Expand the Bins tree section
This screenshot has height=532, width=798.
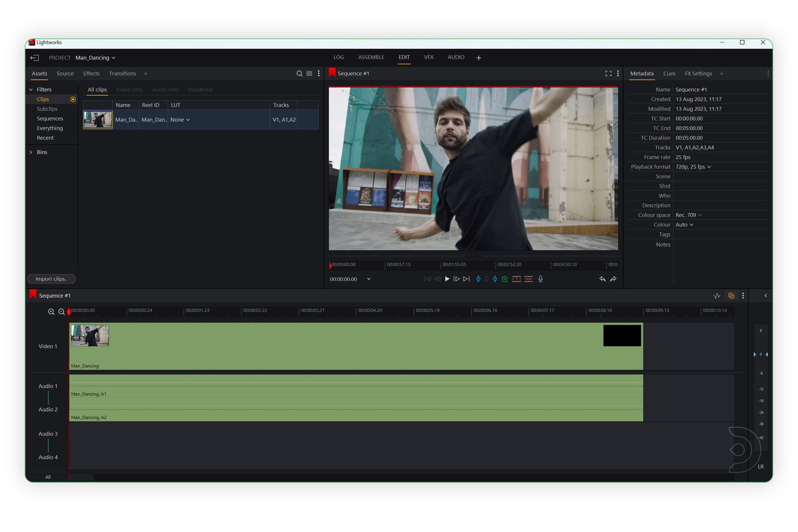point(31,152)
